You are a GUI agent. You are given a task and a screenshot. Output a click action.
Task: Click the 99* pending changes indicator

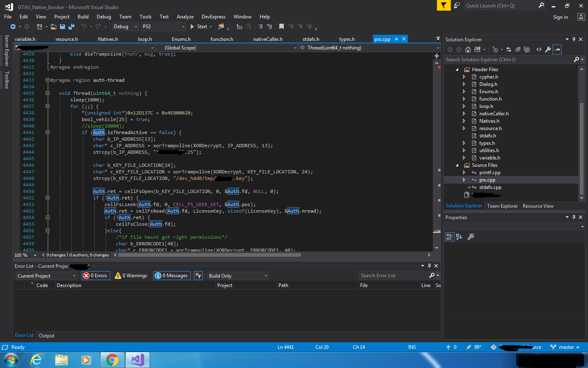tap(474, 347)
